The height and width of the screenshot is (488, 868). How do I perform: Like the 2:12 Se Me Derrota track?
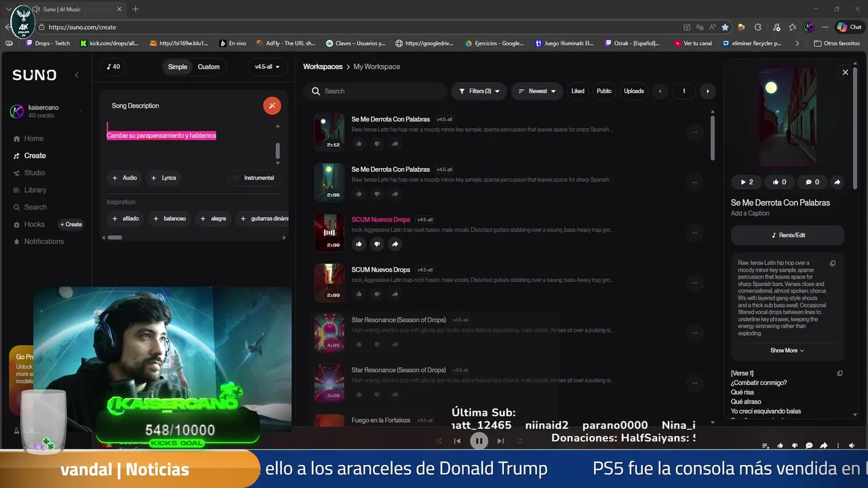(x=359, y=144)
